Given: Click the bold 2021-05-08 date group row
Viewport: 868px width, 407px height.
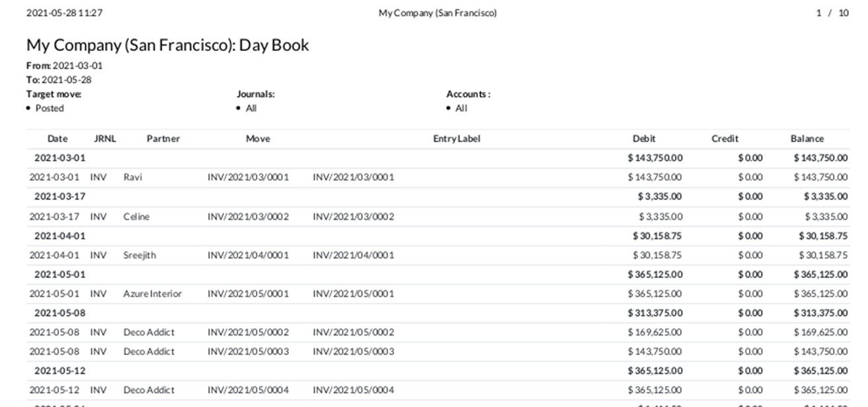Looking at the screenshot, I should (x=59, y=312).
